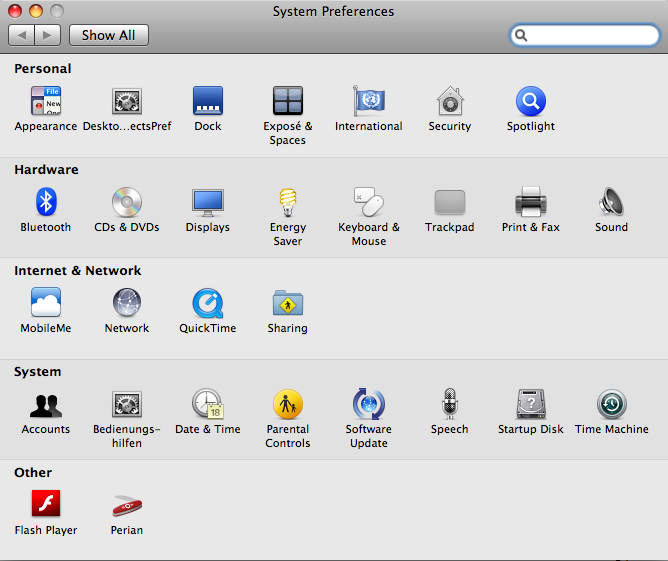Image resolution: width=668 pixels, height=561 pixels.
Task: Open International preferences flag icon
Action: (x=369, y=101)
